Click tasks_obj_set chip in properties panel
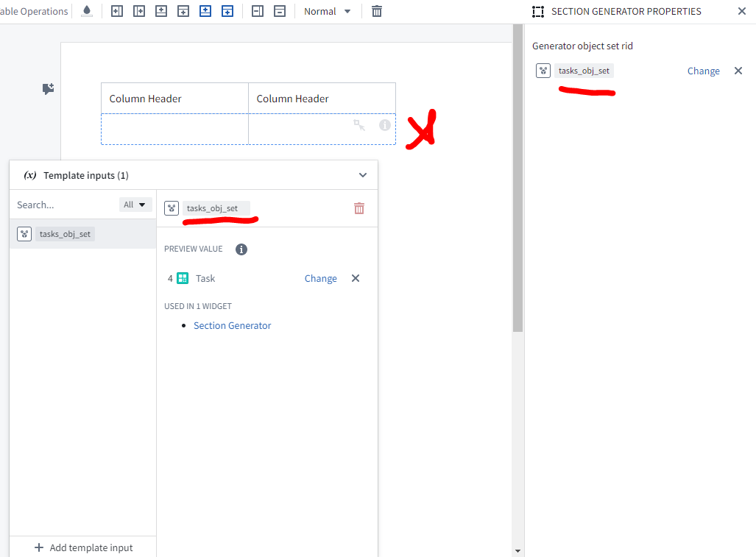Viewport: 756px width, 557px height. tap(584, 71)
